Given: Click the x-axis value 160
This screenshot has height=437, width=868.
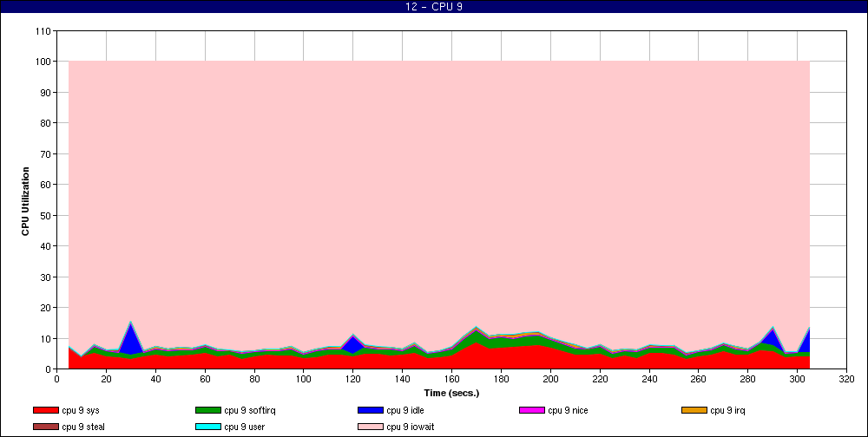Looking at the screenshot, I should coord(451,380).
